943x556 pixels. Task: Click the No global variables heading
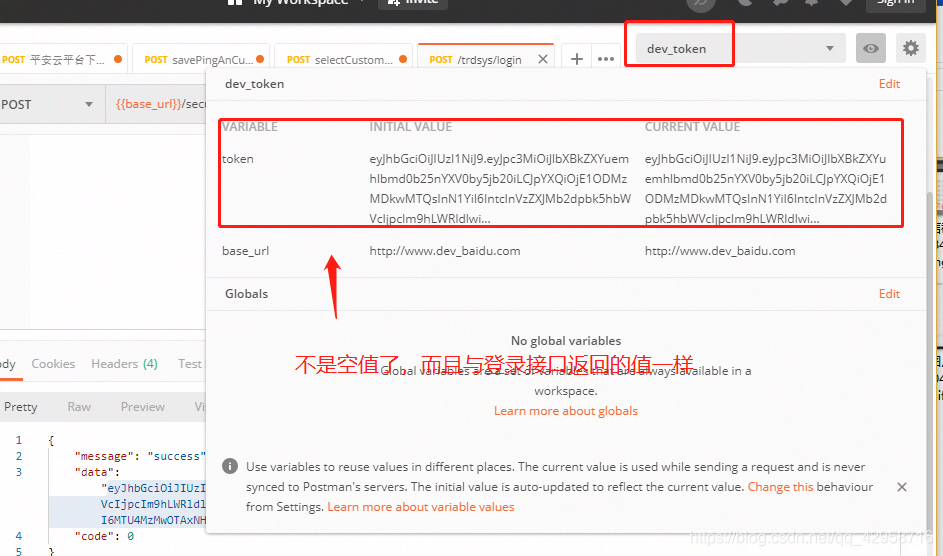pyautogui.click(x=566, y=341)
